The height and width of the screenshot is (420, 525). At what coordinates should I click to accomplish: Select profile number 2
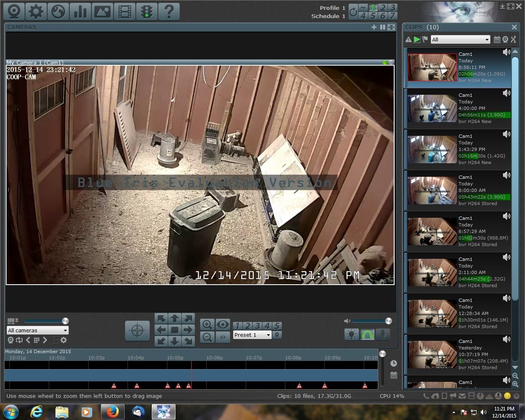[x=383, y=8]
